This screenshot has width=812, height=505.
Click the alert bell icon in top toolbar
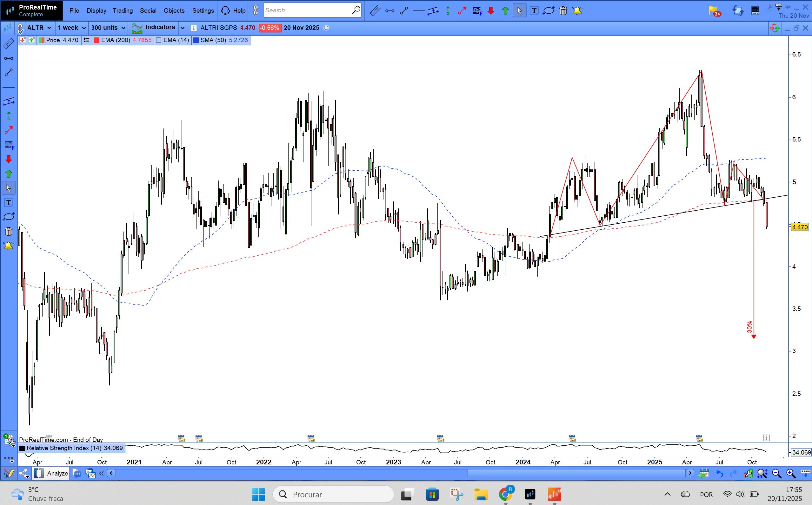[577, 11]
